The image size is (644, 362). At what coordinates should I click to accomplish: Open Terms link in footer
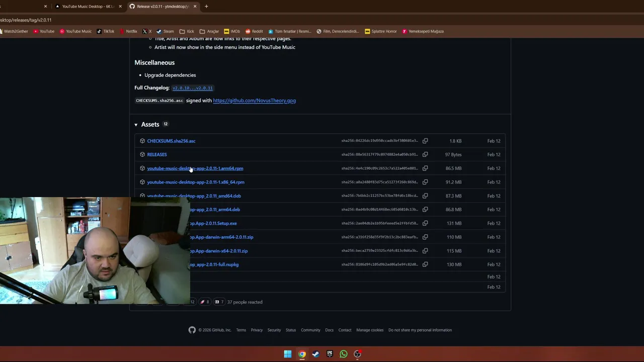click(241, 330)
